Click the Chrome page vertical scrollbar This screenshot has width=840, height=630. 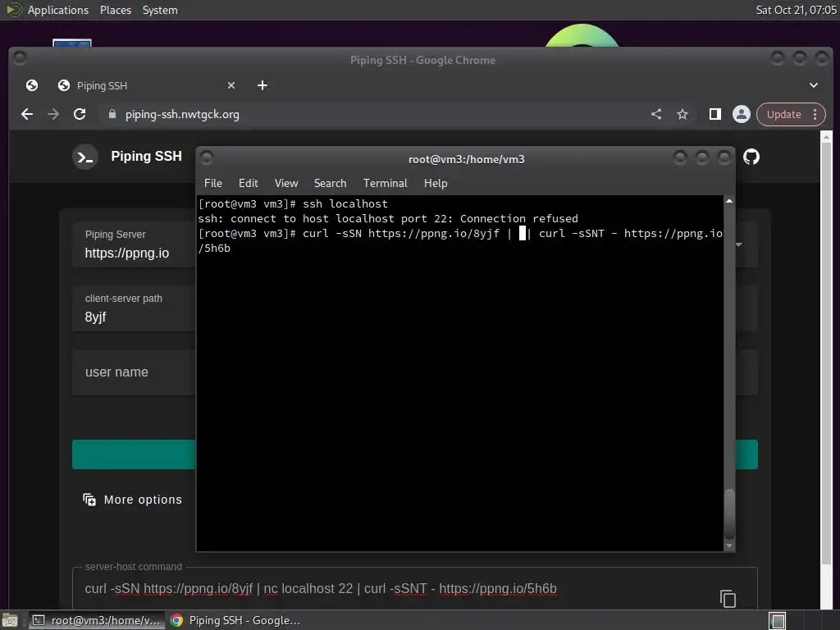(827, 354)
